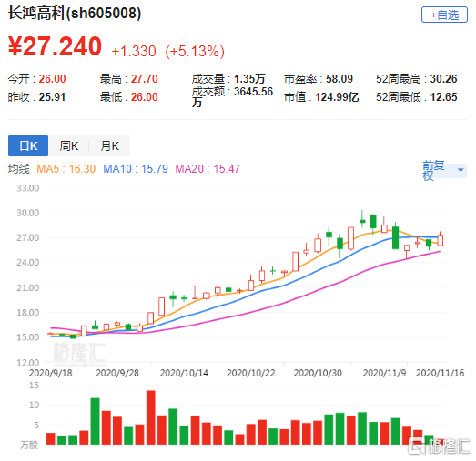Click the 2020/10/14 date axis label
476x461 pixels.
184,373
